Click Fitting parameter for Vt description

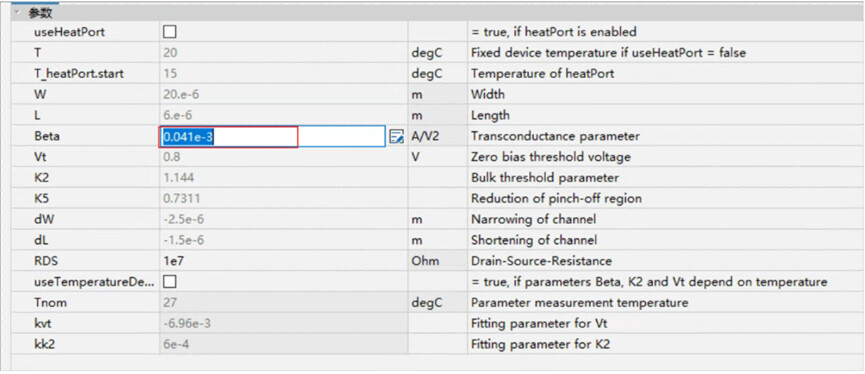(539, 324)
